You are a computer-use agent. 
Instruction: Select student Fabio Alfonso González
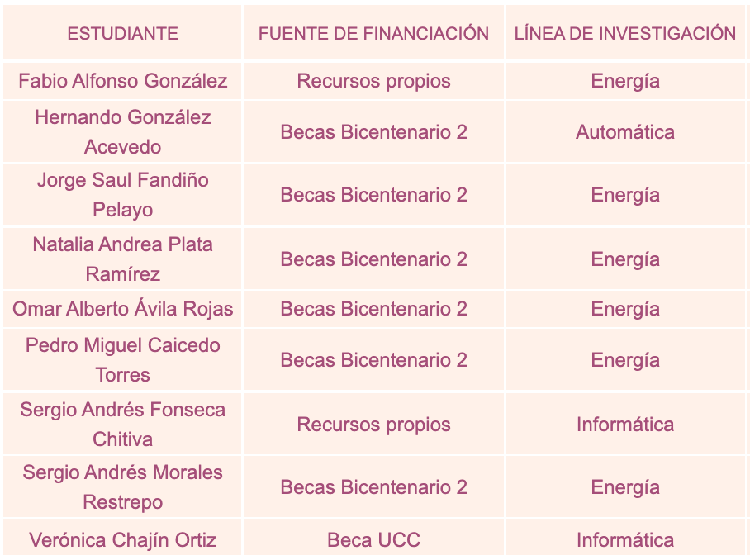(122, 81)
